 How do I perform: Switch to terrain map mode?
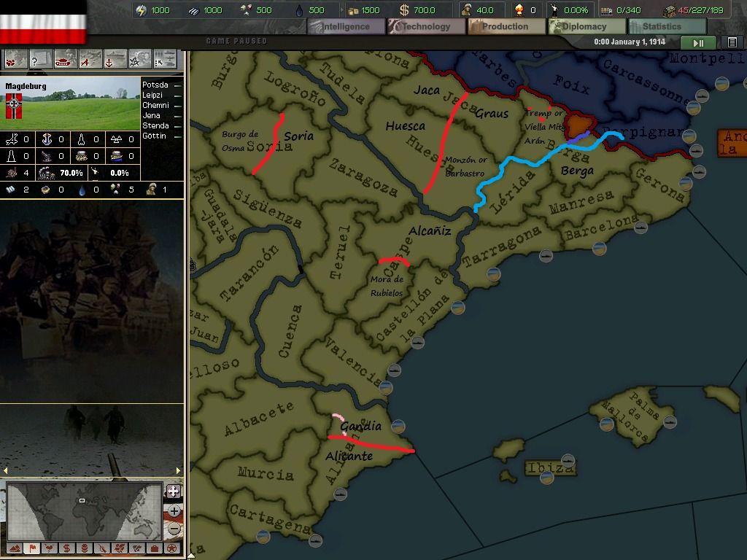[15, 548]
